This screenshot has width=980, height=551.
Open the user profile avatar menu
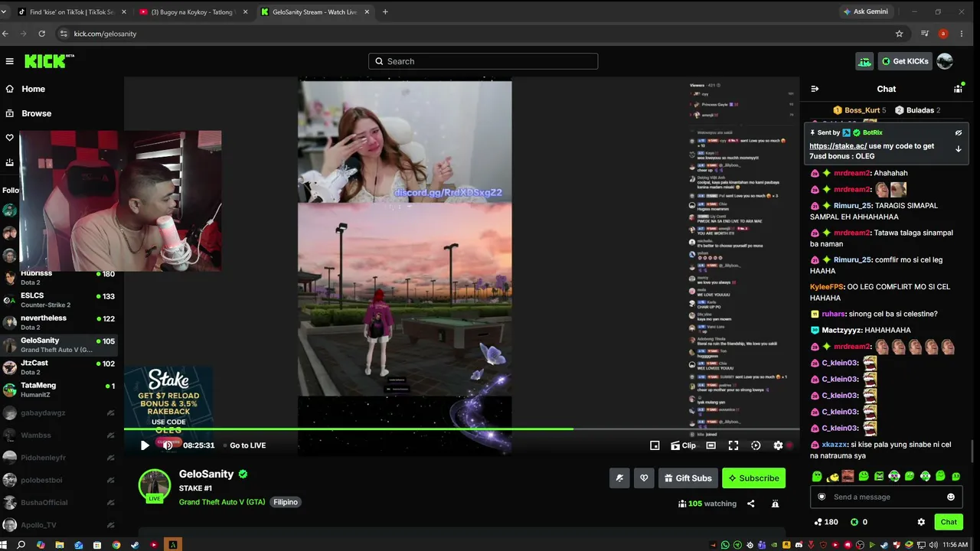point(945,61)
